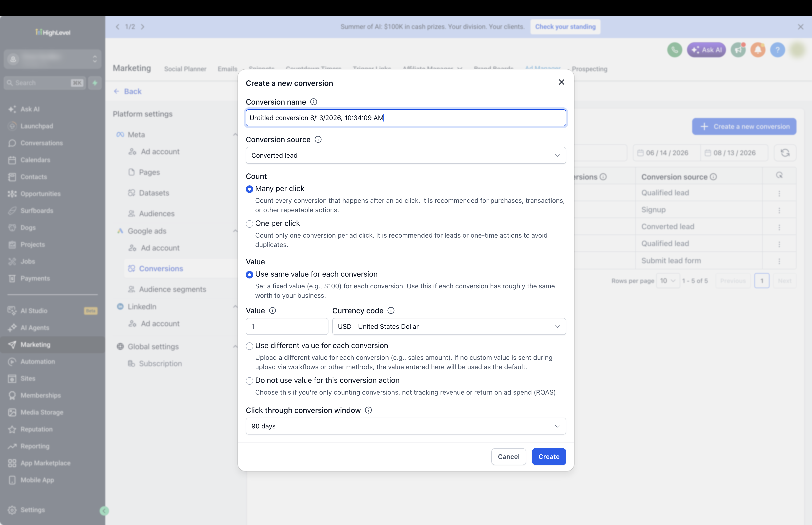Open Conversations in the sidebar
Viewport: 812px width, 525px height.
41,143
